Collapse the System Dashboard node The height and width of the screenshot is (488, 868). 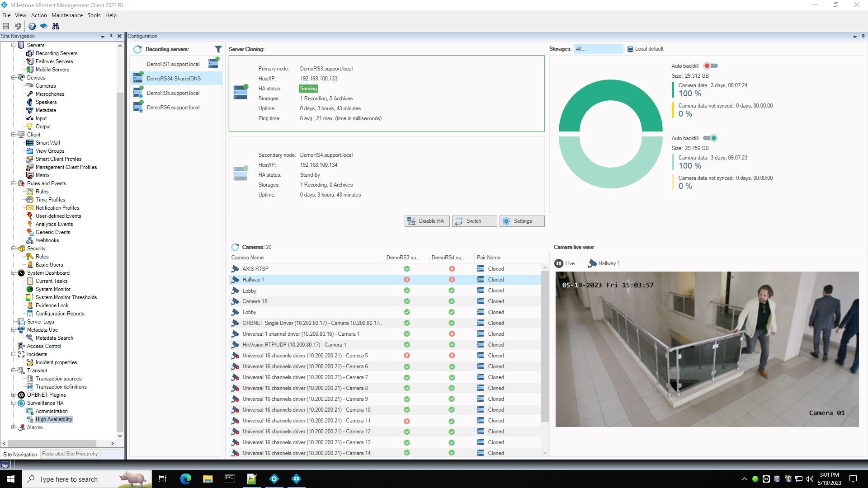14,273
